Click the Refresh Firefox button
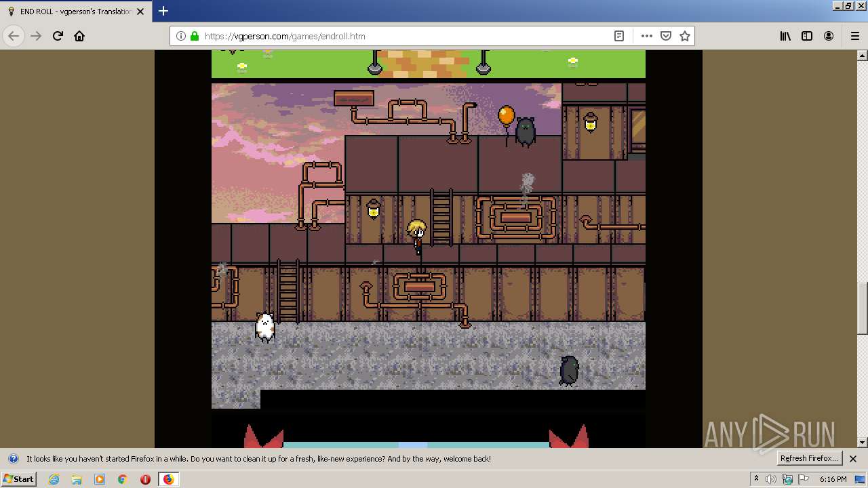 pos(809,459)
